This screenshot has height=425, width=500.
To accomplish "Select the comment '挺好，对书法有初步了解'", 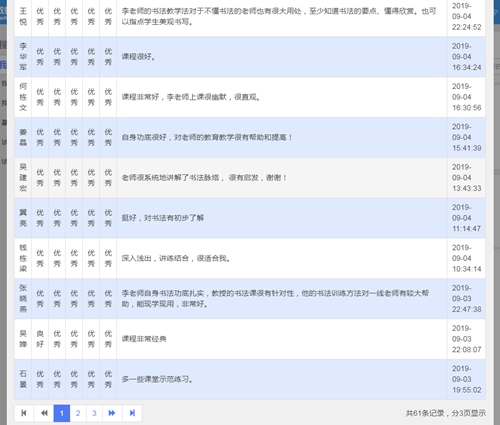I will tap(163, 218).
